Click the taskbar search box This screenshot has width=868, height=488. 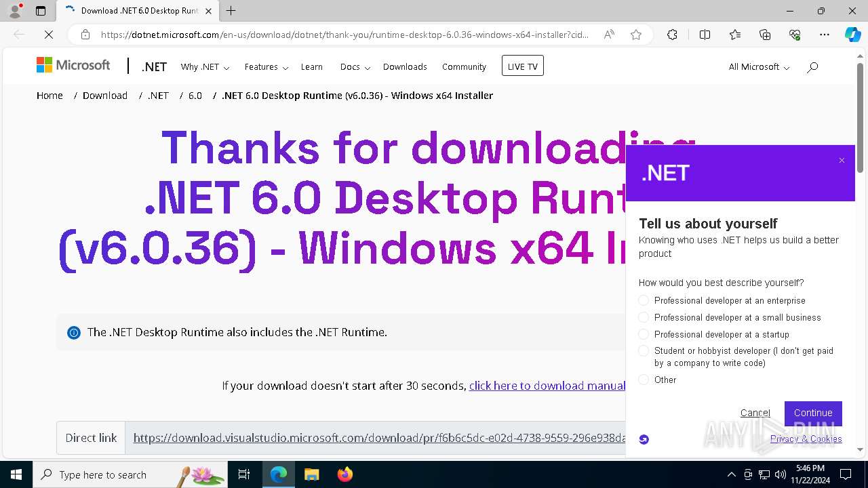coord(130,474)
